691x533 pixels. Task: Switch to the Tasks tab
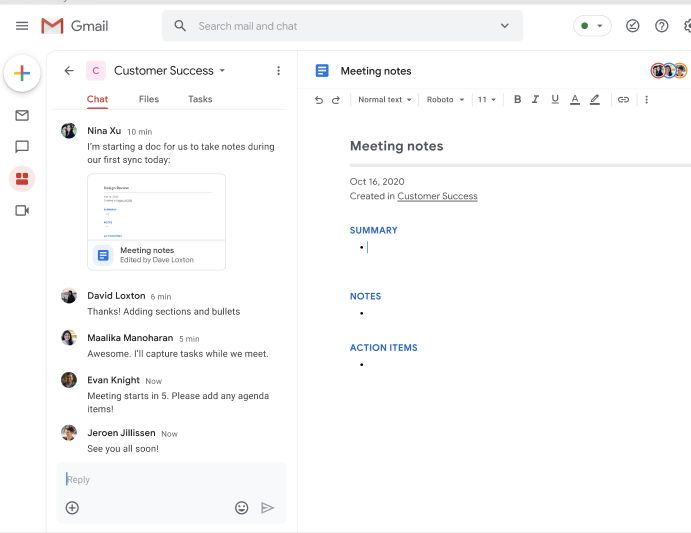tap(200, 99)
